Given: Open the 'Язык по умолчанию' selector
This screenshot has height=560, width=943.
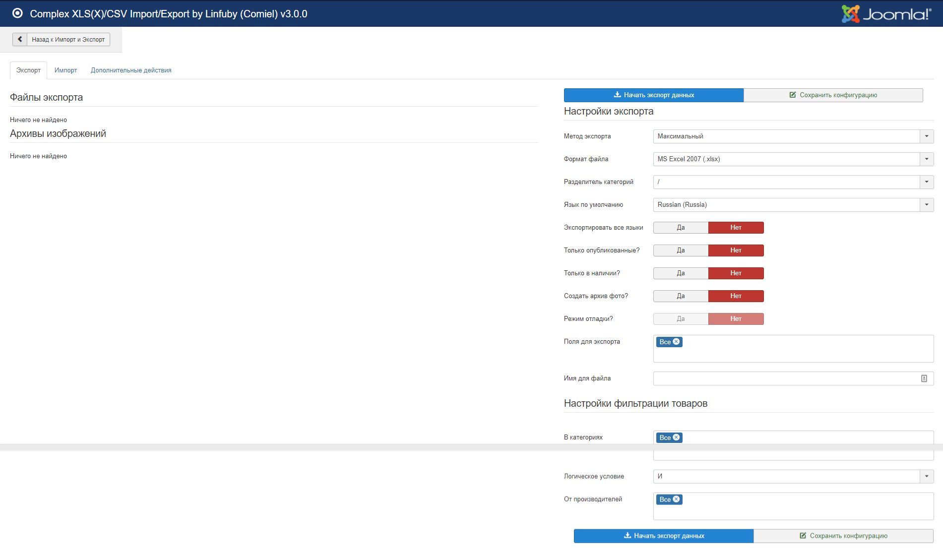Looking at the screenshot, I should (x=793, y=205).
